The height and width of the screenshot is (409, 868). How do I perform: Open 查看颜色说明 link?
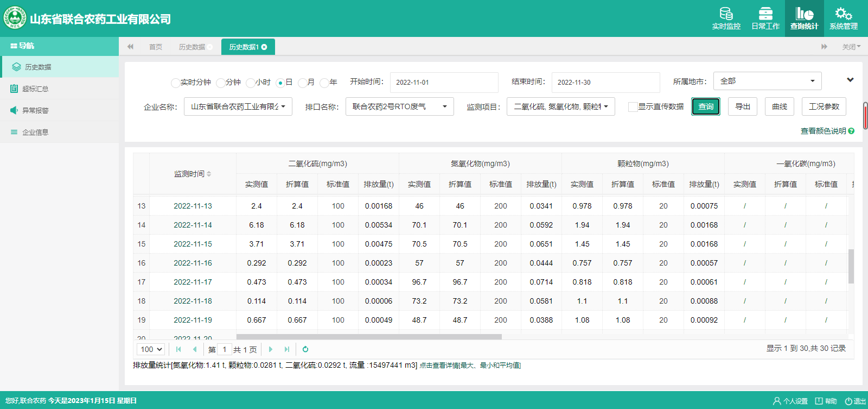click(823, 131)
